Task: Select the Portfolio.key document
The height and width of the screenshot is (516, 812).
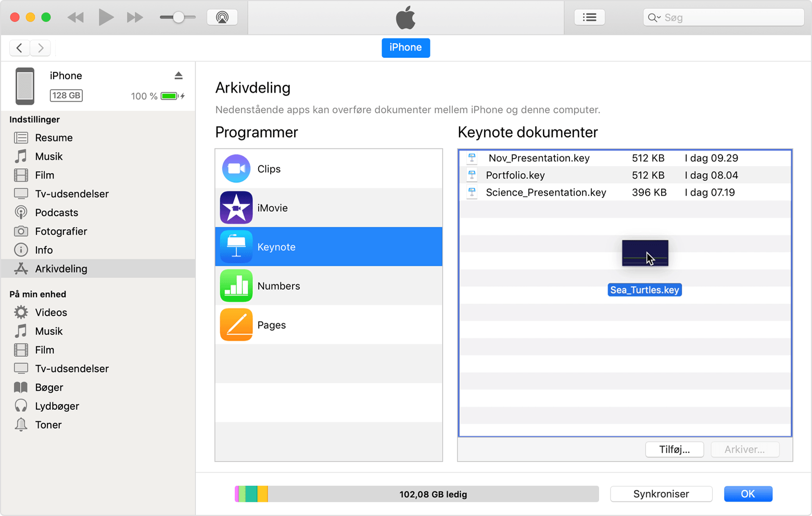Action: click(x=515, y=175)
